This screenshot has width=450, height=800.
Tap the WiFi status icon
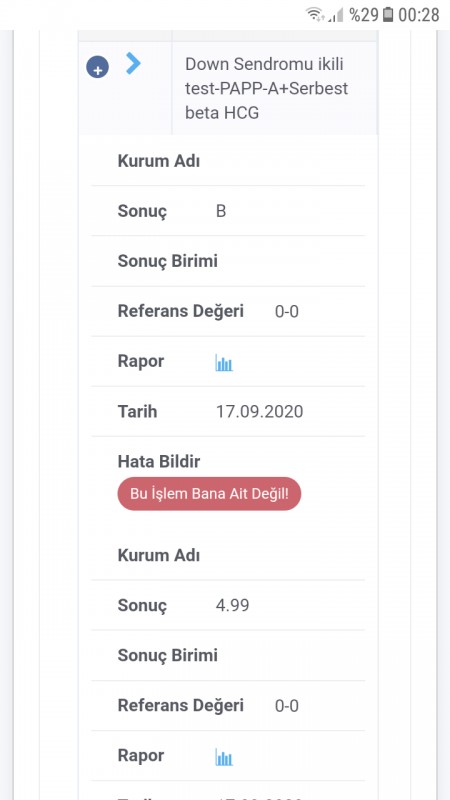coord(315,14)
